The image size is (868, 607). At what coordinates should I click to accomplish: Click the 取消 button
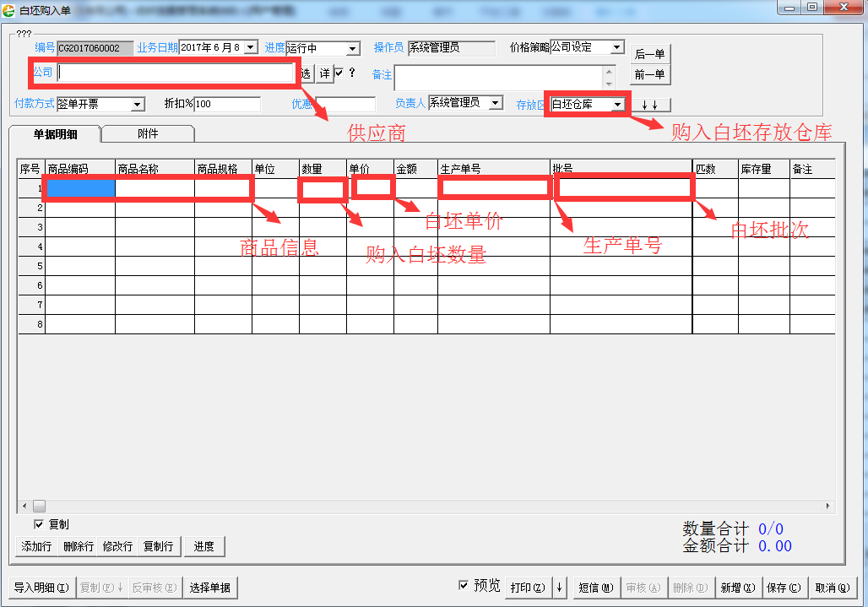(833, 588)
